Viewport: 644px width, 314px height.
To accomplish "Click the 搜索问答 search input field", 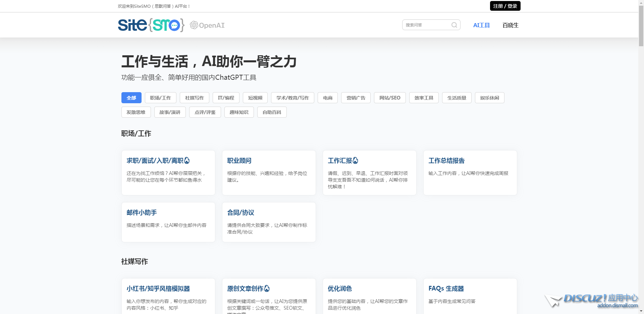I will point(426,24).
